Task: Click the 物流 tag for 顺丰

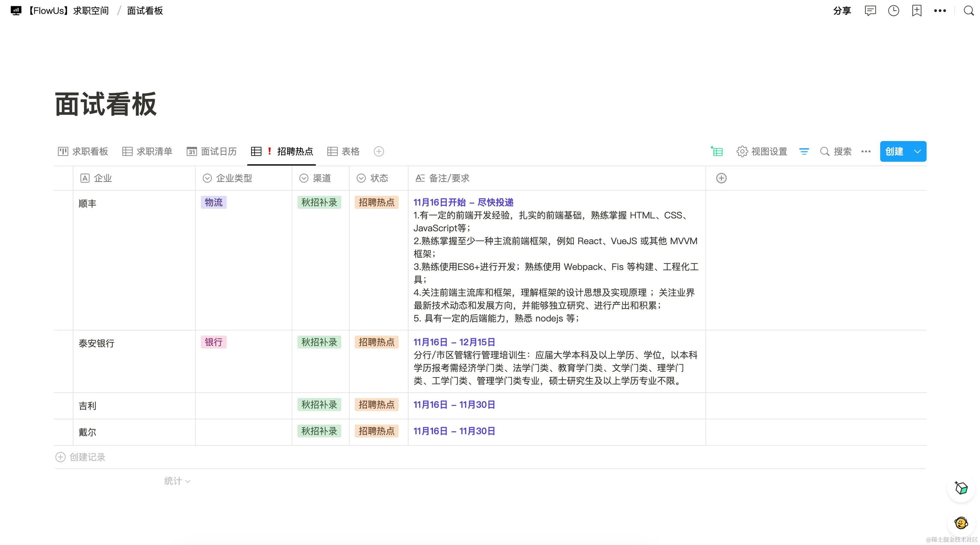Action: (x=214, y=202)
